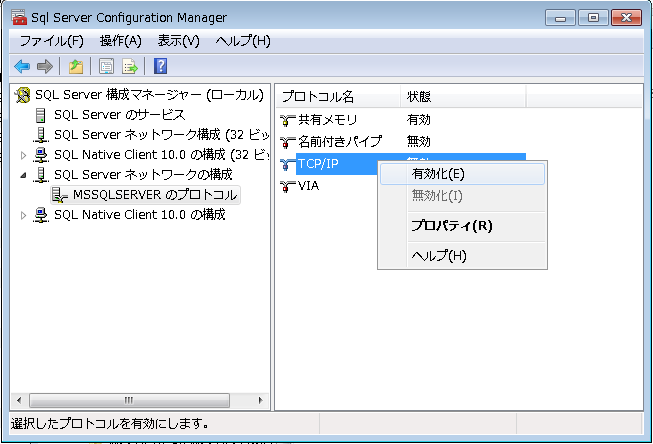Click the Sql Server Configuration Manager title icon
This screenshot has height=444, width=653.
tap(19, 17)
